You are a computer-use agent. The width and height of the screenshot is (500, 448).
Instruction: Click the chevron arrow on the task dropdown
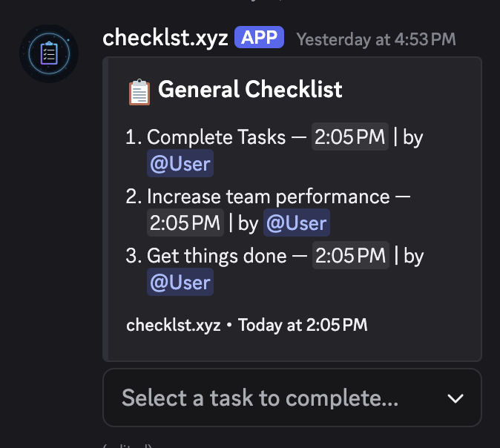tap(455, 399)
